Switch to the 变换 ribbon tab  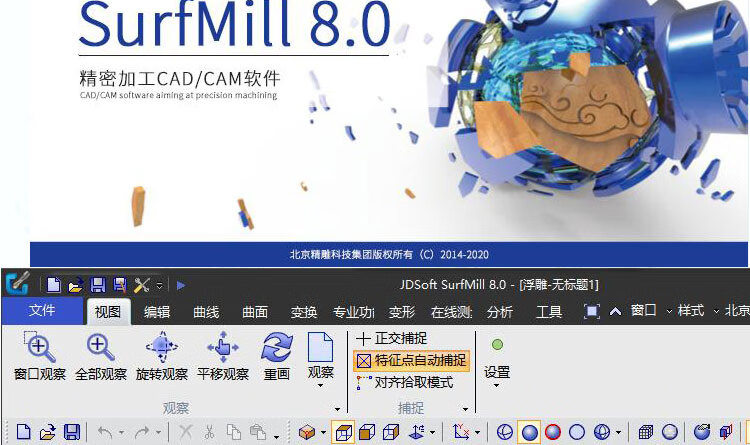click(304, 312)
